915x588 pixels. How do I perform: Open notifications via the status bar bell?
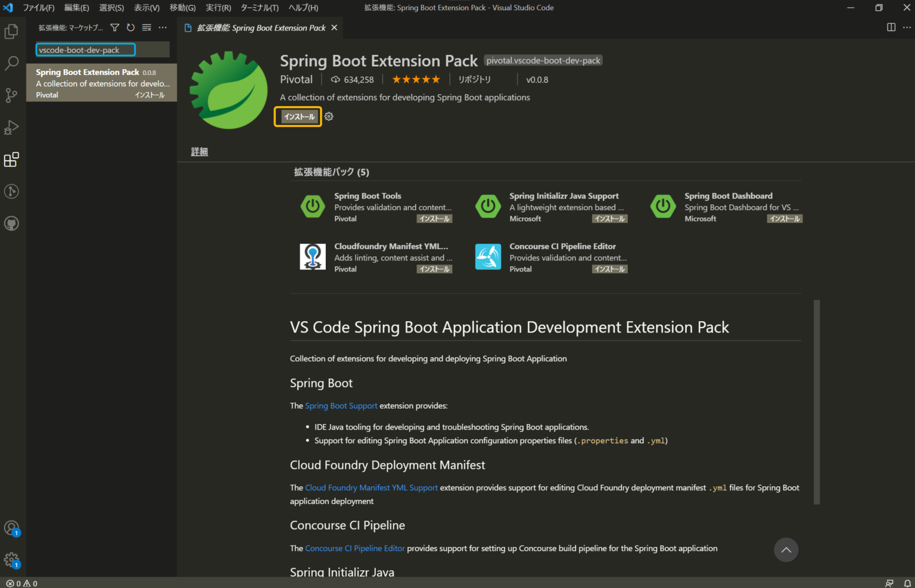[908, 583]
